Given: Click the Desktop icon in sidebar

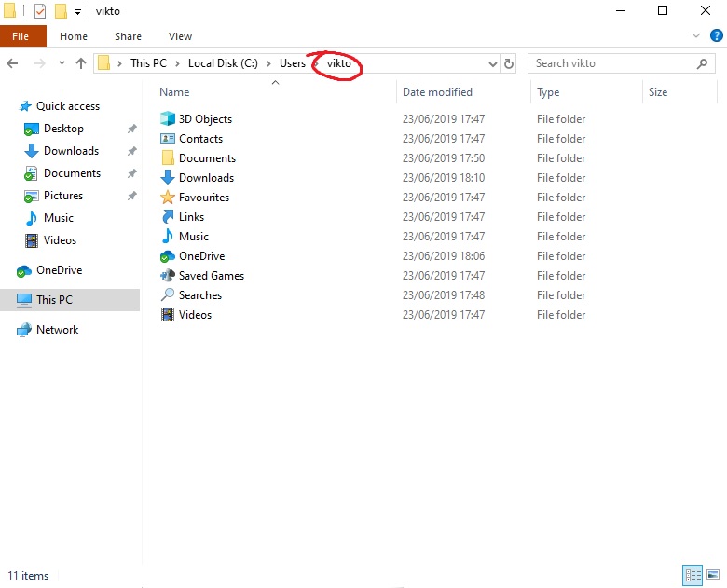Looking at the screenshot, I should pos(31,129).
